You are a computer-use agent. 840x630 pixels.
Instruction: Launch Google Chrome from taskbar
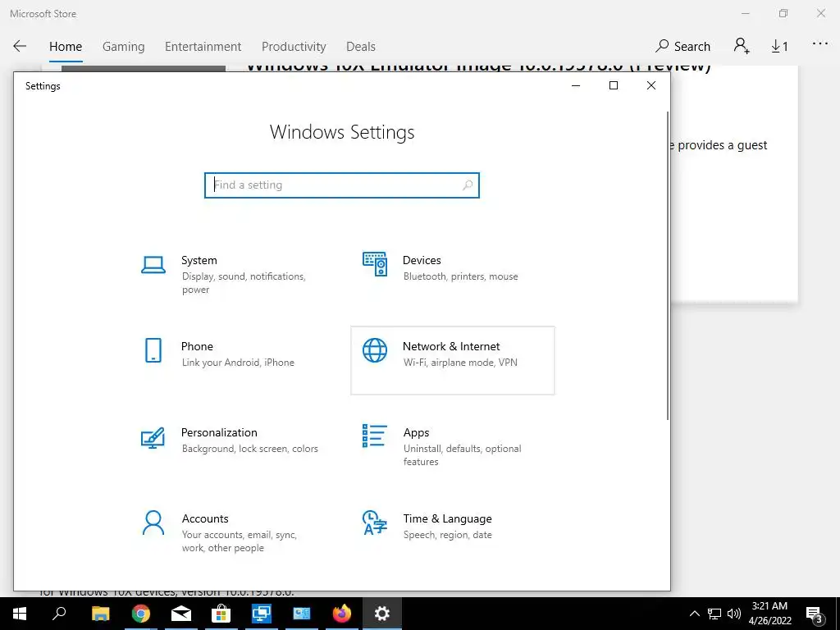141,614
